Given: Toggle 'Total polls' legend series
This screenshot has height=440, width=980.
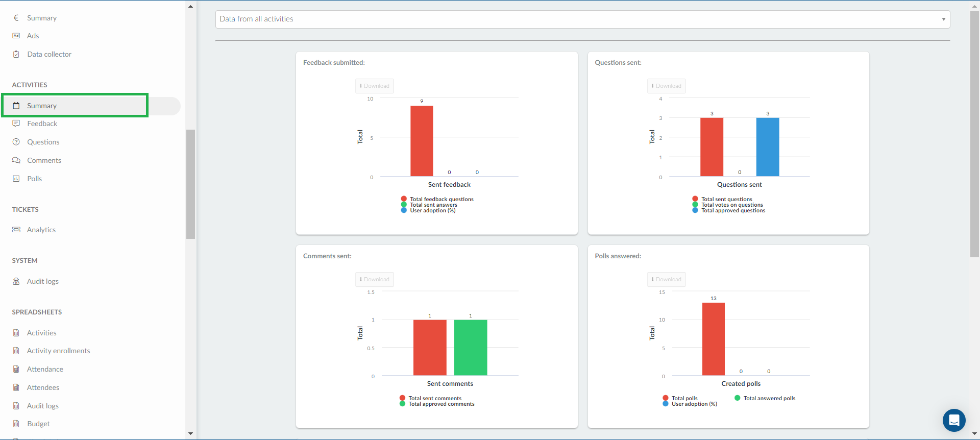Looking at the screenshot, I should [680, 398].
